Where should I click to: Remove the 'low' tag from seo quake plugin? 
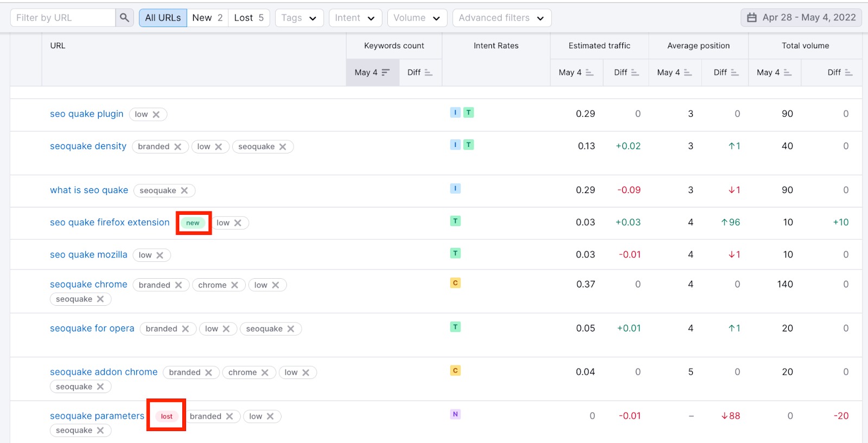(156, 114)
